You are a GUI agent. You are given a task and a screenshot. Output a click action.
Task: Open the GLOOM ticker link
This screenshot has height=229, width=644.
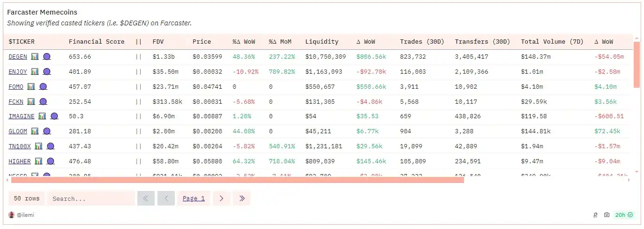(x=18, y=131)
